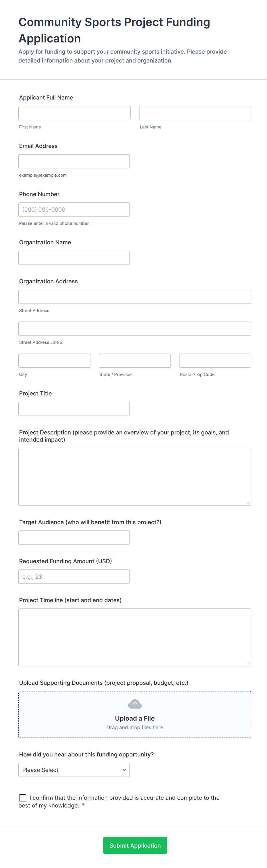Click the Submit Application button
The width and height of the screenshot is (267, 868).
(135, 845)
